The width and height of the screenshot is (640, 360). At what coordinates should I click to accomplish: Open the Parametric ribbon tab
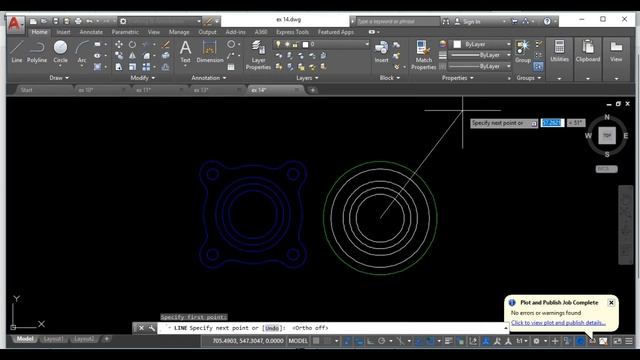[x=125, y=32]
